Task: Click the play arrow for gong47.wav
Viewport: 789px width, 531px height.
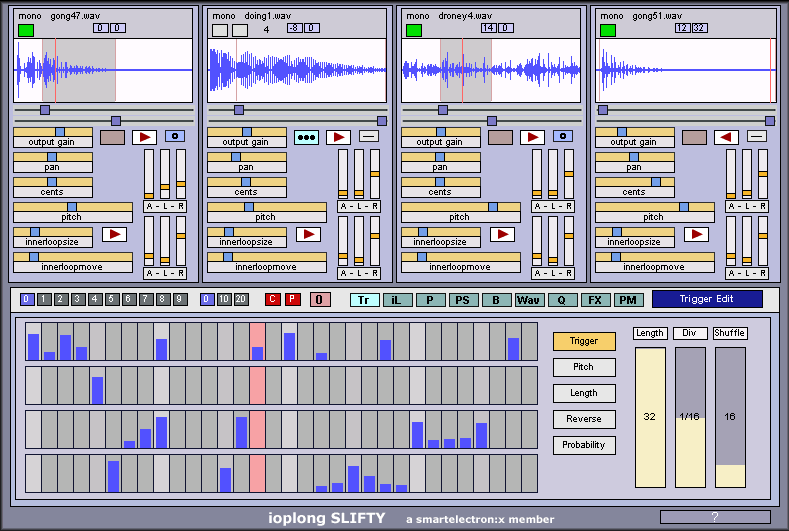Action: (145, 136)
